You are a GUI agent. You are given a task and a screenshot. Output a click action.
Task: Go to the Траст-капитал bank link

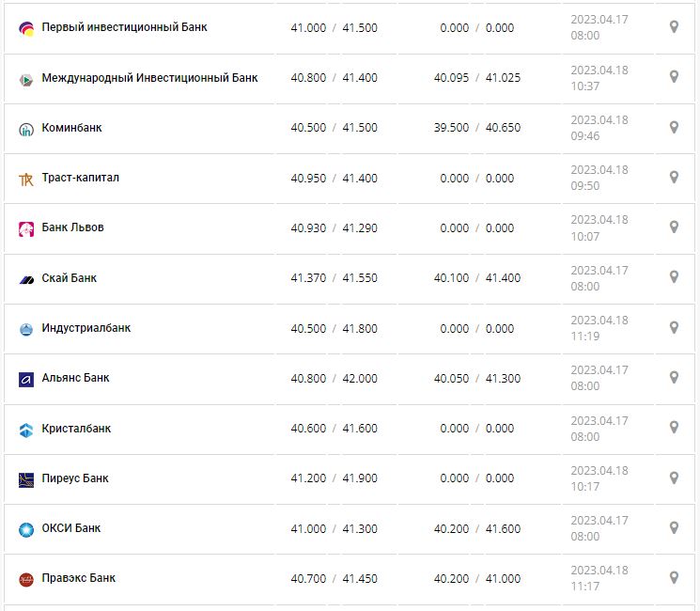80,178
